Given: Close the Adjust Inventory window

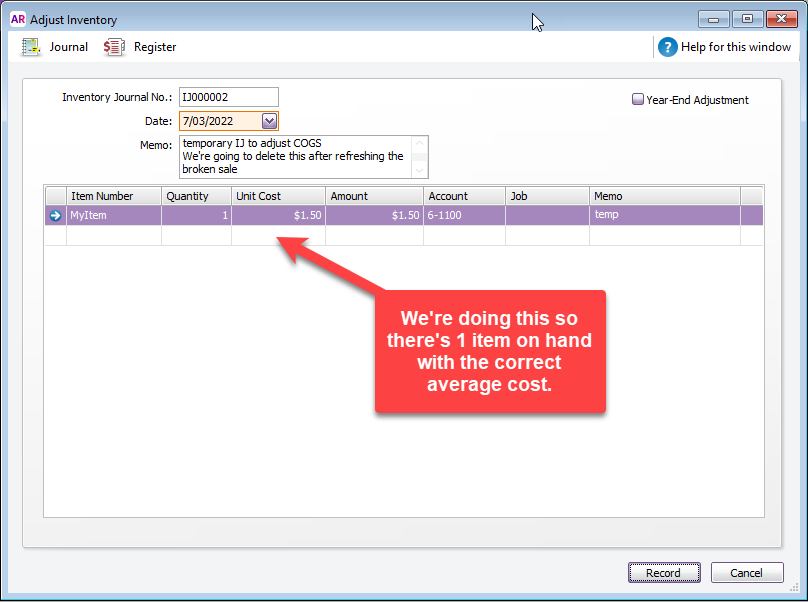Looking at the screenshot, I should (x=782, y=19).
